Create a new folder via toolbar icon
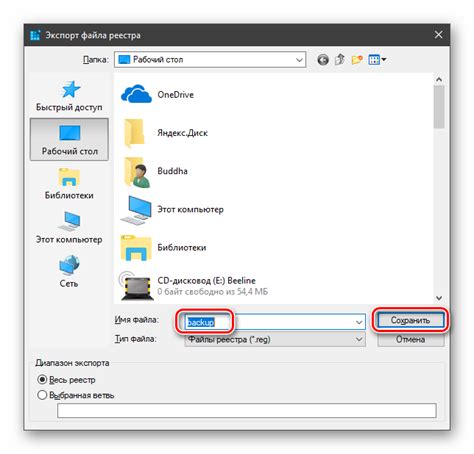The width and height of the screenshot is (474, 454). (x=357, y=60)
